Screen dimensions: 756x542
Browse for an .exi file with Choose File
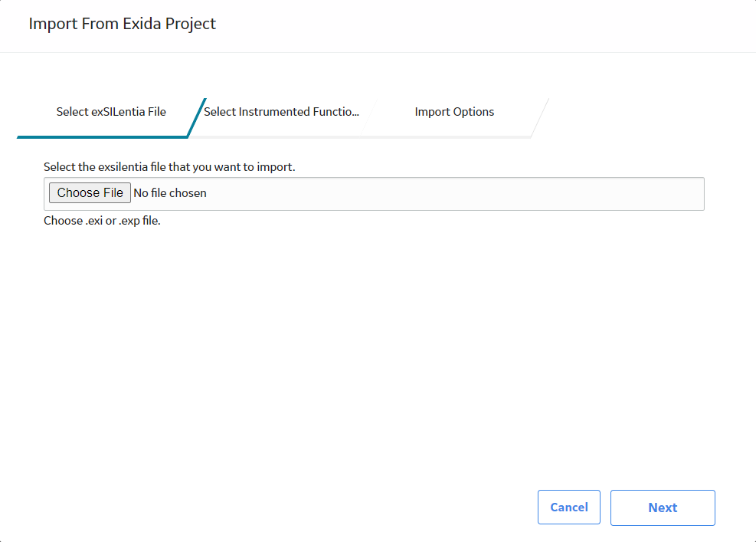point(90,192)
